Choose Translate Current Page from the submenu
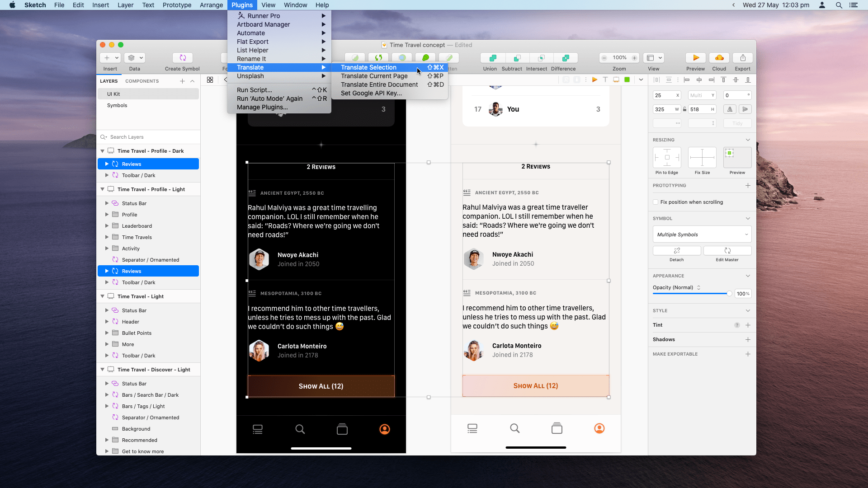 pyautogui.click(x=374, y=76)
